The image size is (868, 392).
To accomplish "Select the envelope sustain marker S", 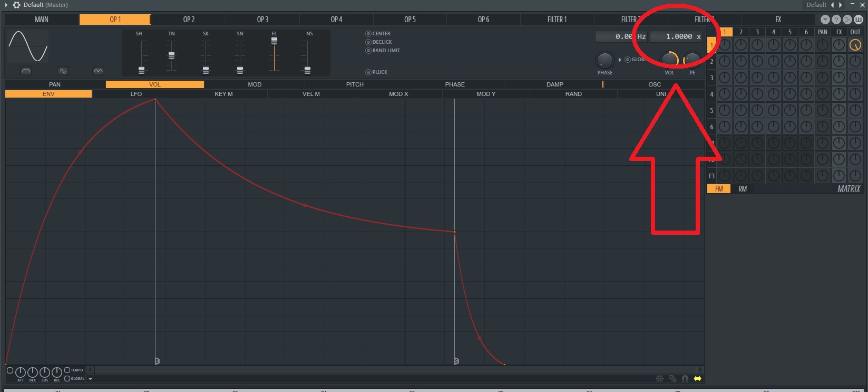I will [x=456, y=361].
